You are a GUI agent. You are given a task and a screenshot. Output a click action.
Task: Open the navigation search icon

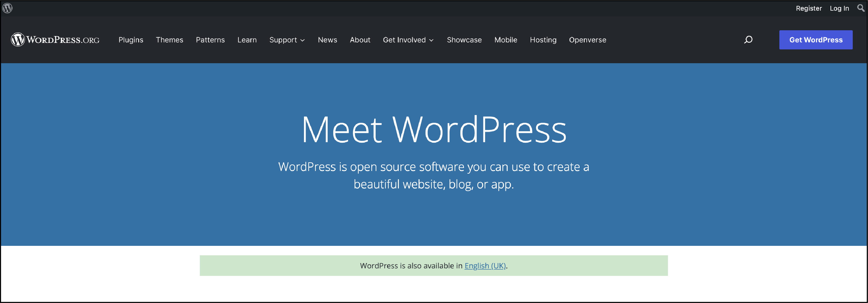pos(748,40)
